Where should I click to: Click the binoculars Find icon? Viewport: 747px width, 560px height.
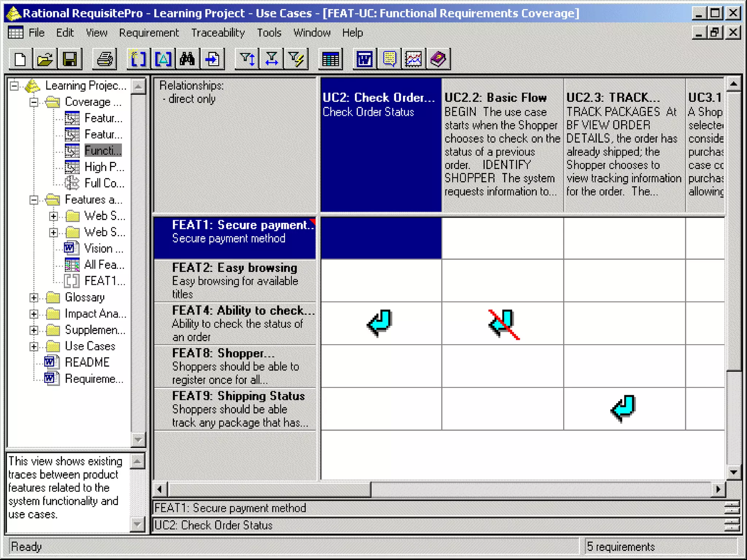pos(187,59)
